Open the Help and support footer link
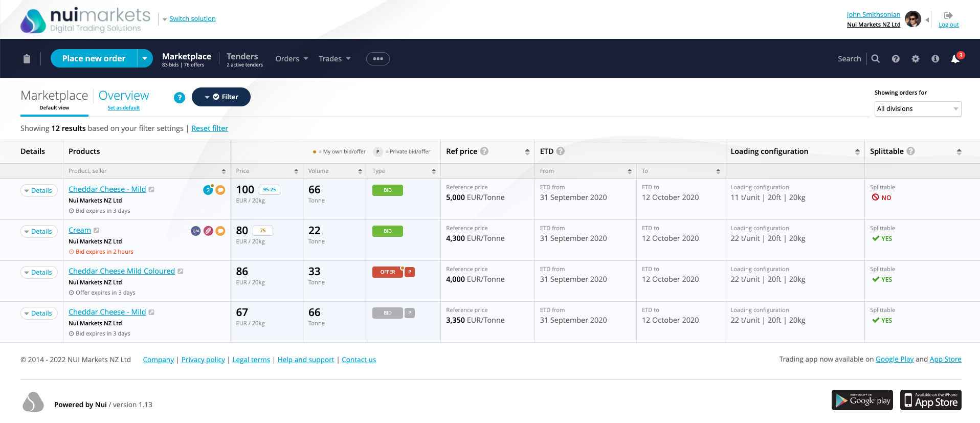The height and width of the screenshot is (423, 980). 306,360
